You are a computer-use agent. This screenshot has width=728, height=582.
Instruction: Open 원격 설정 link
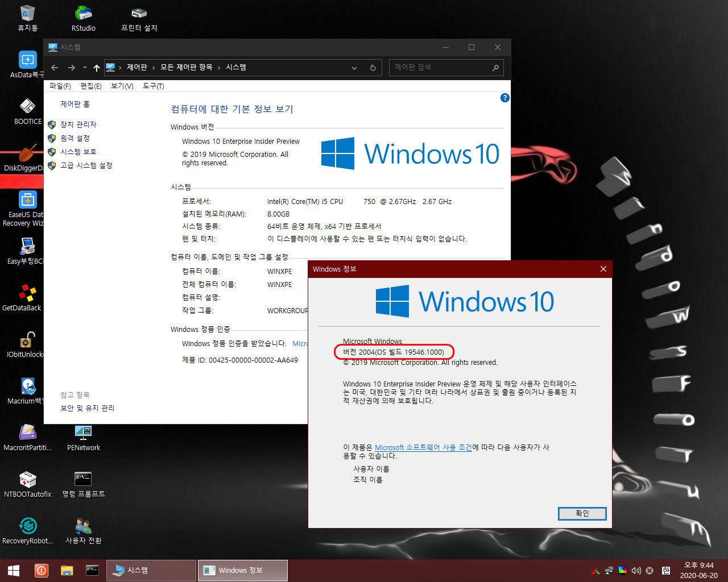(x=75, y=138)
